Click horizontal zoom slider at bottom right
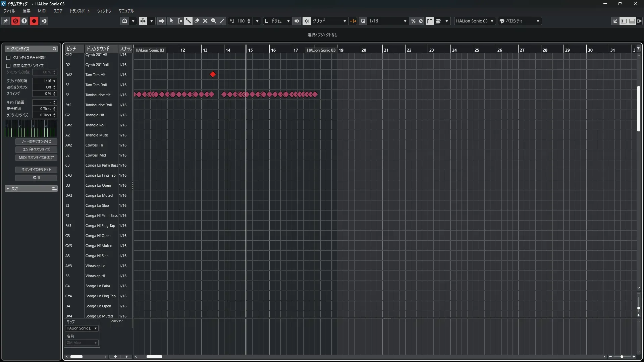644x362 pixels. coord(622,357)
